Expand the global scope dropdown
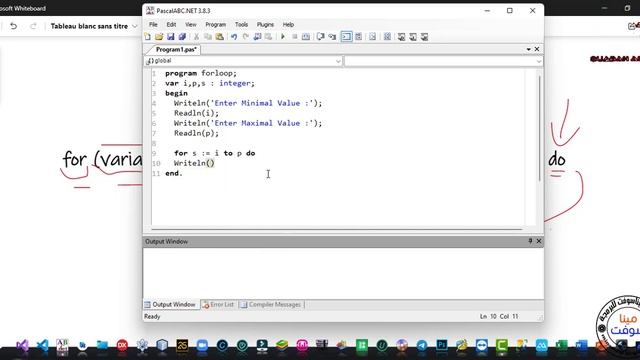This screenshot has width=640, height=360. coord(338,61)
